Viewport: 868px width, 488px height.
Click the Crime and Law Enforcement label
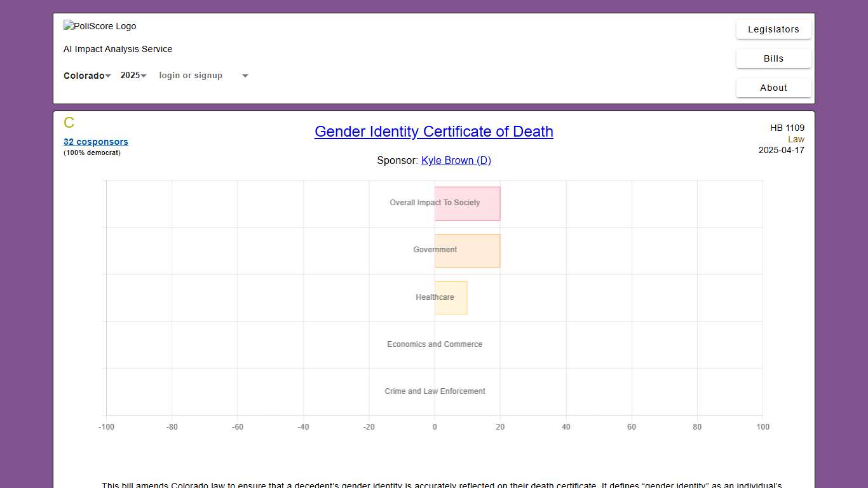click(x=434, y=391)
